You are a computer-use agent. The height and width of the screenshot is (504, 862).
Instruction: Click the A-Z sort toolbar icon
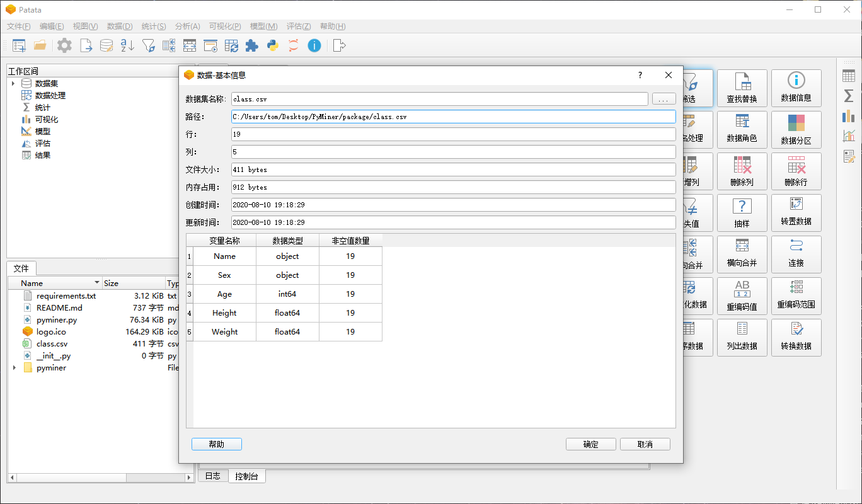coord(127,45)
